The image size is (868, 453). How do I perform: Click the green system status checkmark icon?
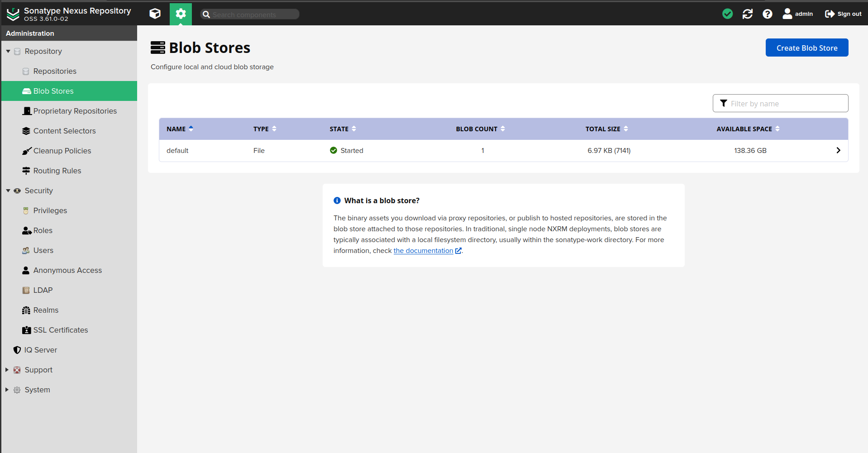(x=727, y=14)
